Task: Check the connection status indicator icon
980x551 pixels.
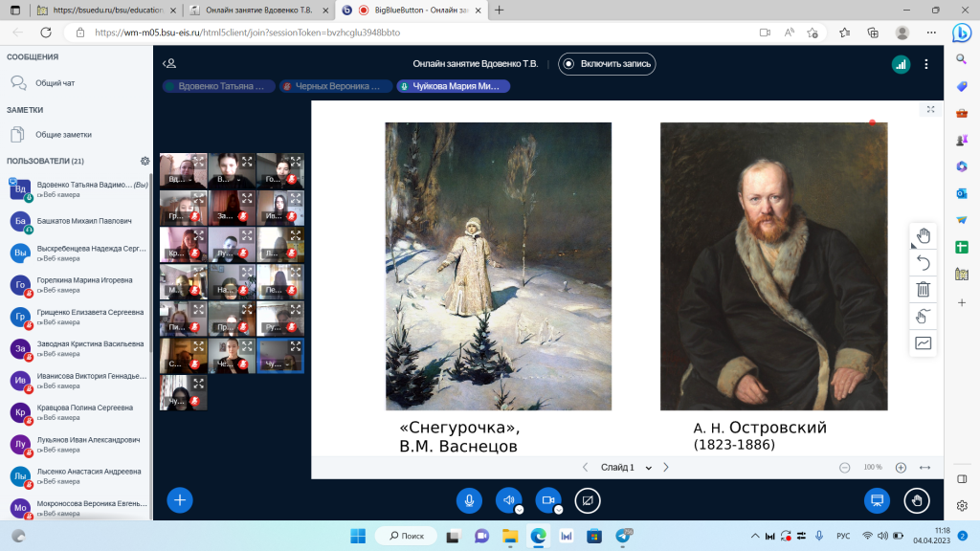Action: [901, 64]
